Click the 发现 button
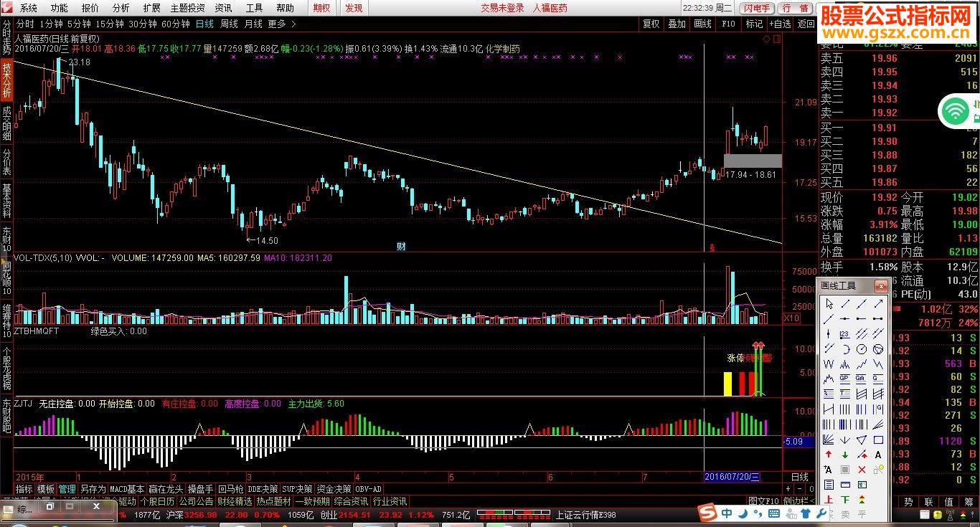The height and width of the screenshot is (527, 980). 354,8
